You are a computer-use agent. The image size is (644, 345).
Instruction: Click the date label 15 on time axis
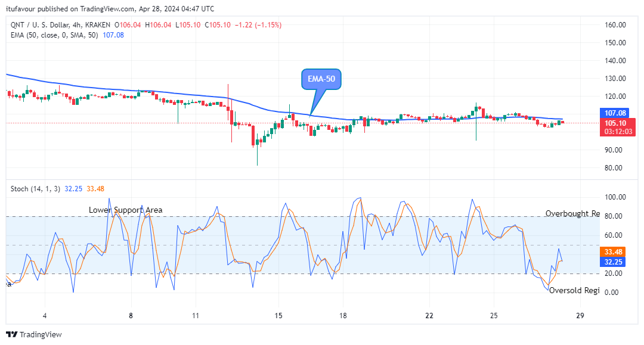(278, 316)
